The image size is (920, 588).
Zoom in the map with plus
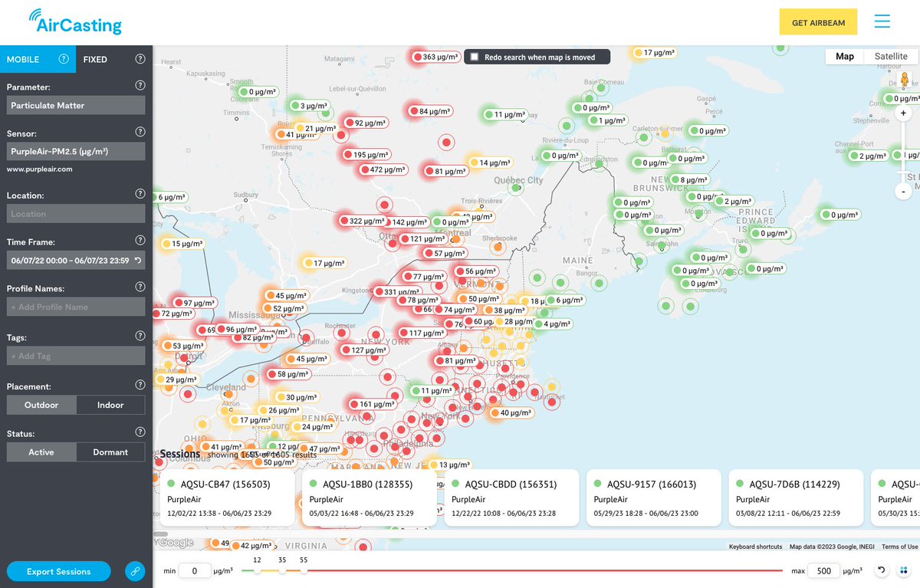pos(904,113)
